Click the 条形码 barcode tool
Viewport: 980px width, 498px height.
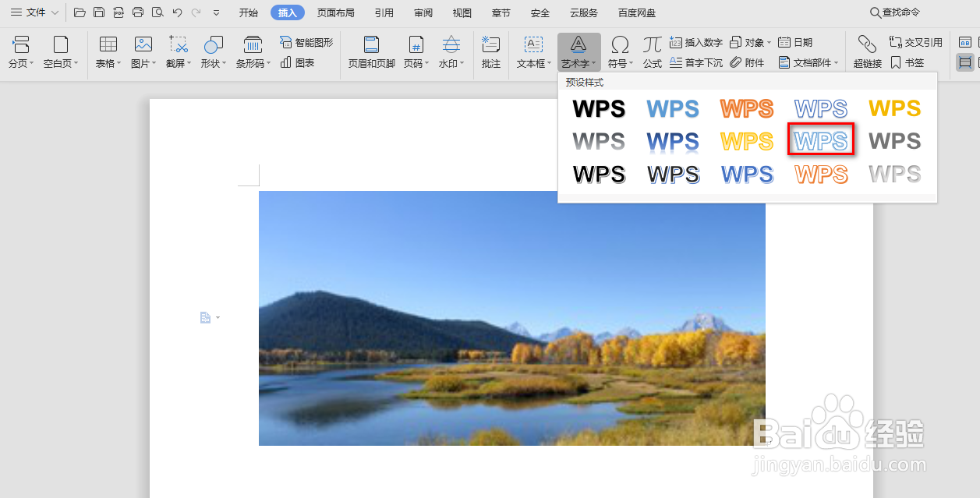[x=254, y=52]
